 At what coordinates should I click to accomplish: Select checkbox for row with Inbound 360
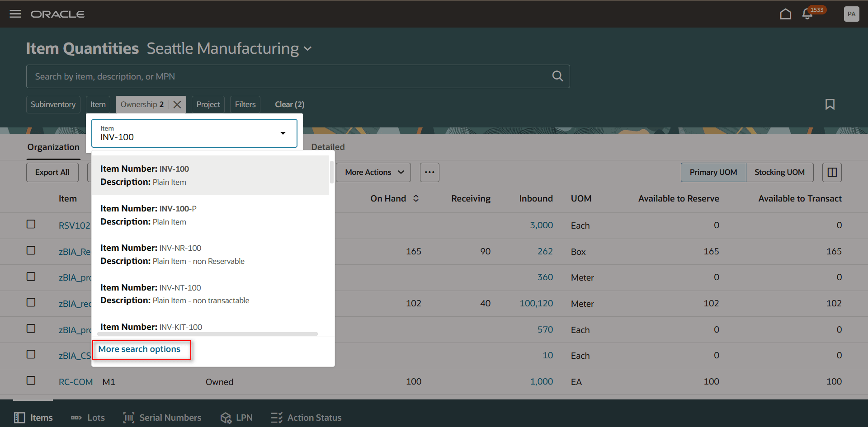pyautogui.click(x=31, y=277)
